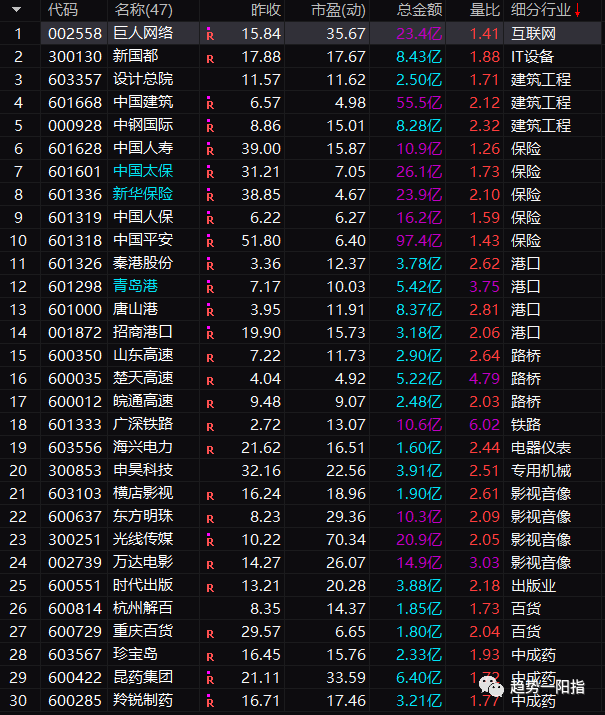Click the R margin icon for 皖通高速

coord(210,404)
